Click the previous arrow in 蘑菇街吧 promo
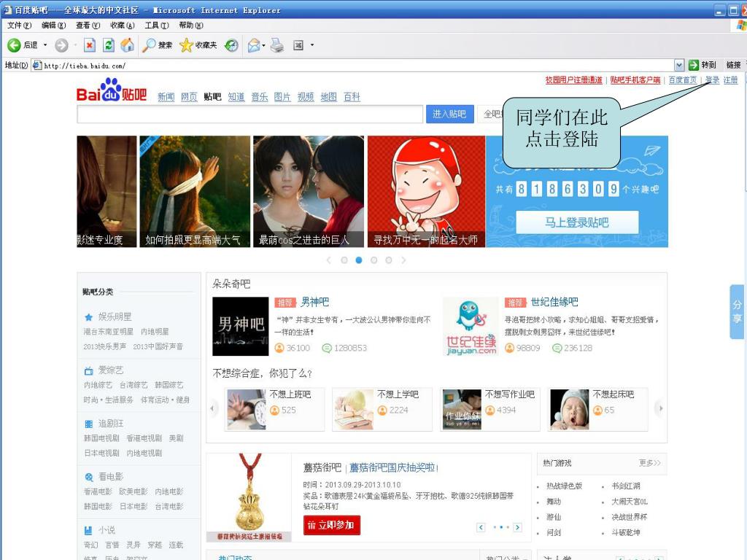Image resolution: width=747 pixels, height=560 pixels. click(481, 527)
